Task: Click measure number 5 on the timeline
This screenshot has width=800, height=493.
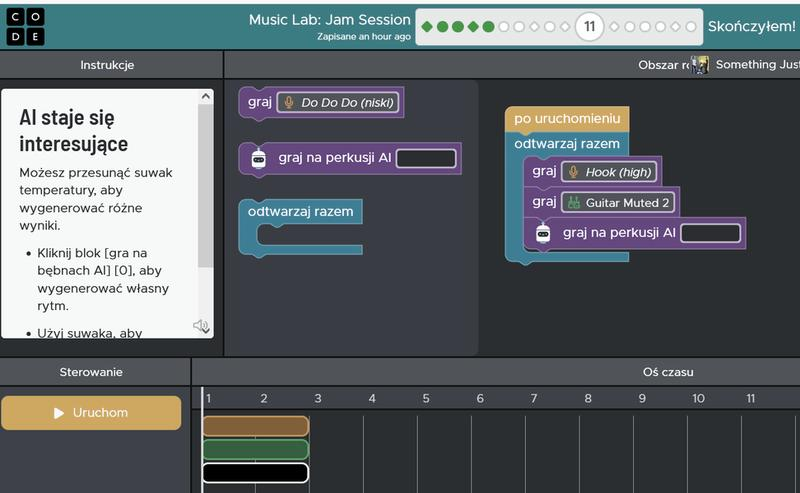Action: click(x=426, y=398)
